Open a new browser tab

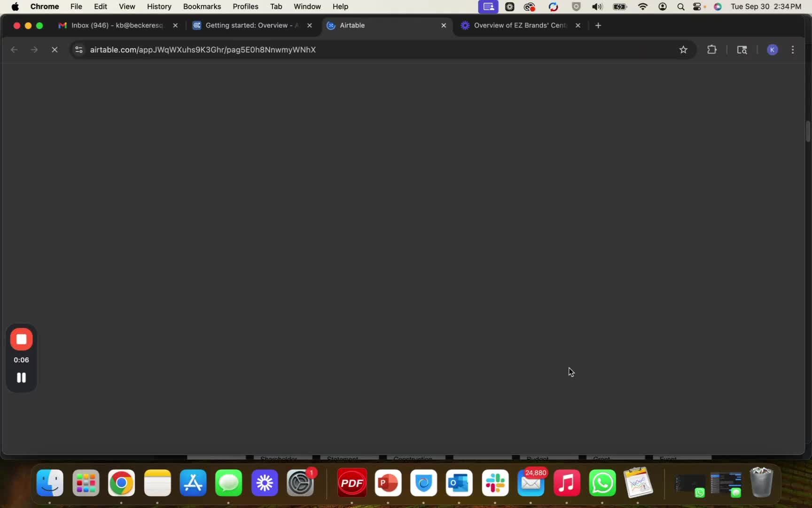point(598,25)
